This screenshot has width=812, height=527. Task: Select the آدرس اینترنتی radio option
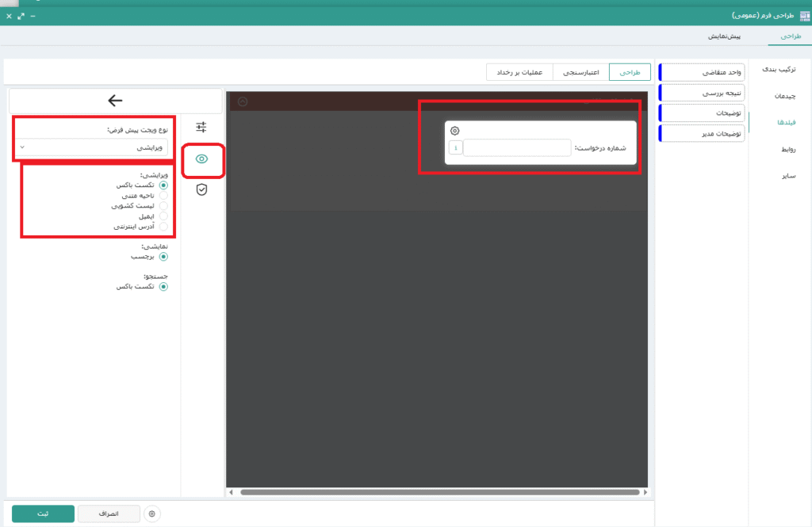coord(163,227)
